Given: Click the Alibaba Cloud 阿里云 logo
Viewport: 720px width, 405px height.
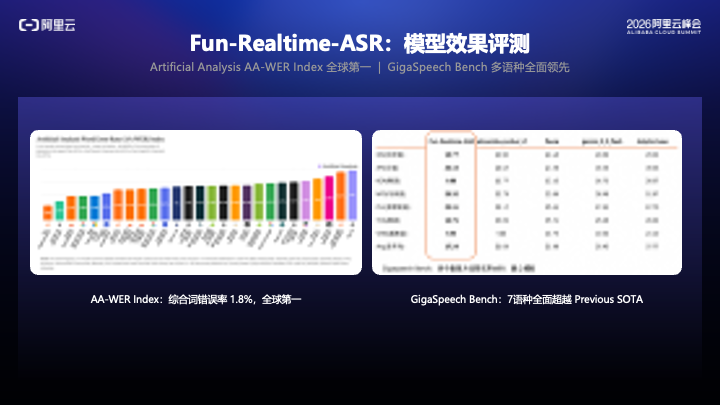Looking at the screenshot, I should (x=47, y=25).
